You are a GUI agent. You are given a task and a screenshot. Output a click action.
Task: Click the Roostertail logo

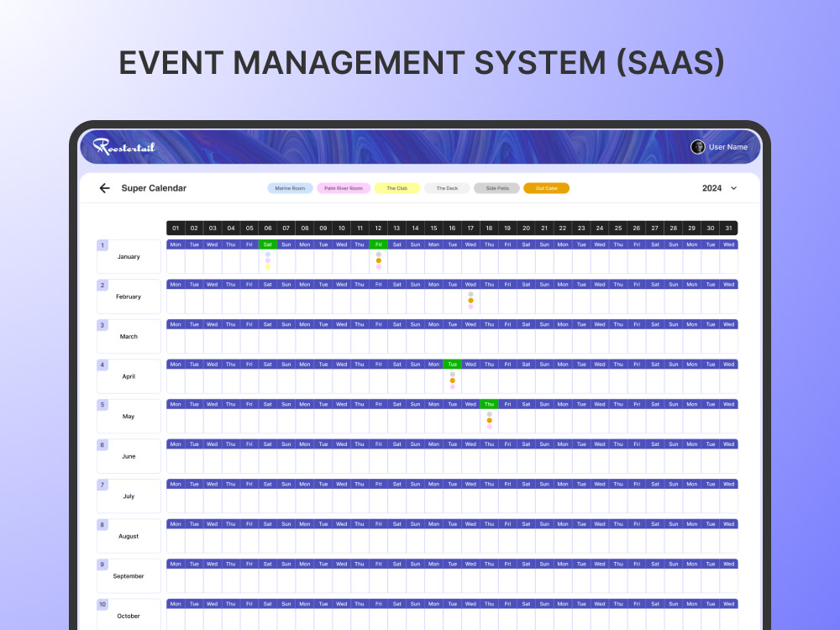[123, 146]
